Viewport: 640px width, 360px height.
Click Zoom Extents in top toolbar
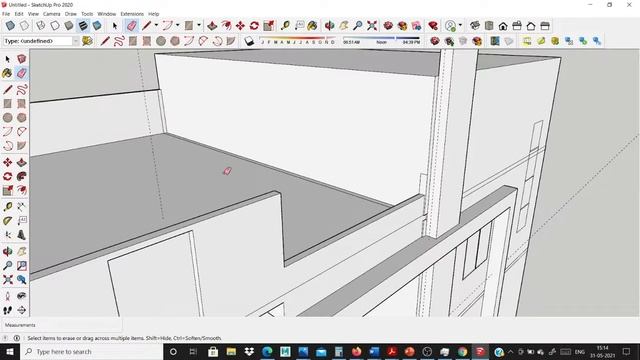(x=372, y=26)
